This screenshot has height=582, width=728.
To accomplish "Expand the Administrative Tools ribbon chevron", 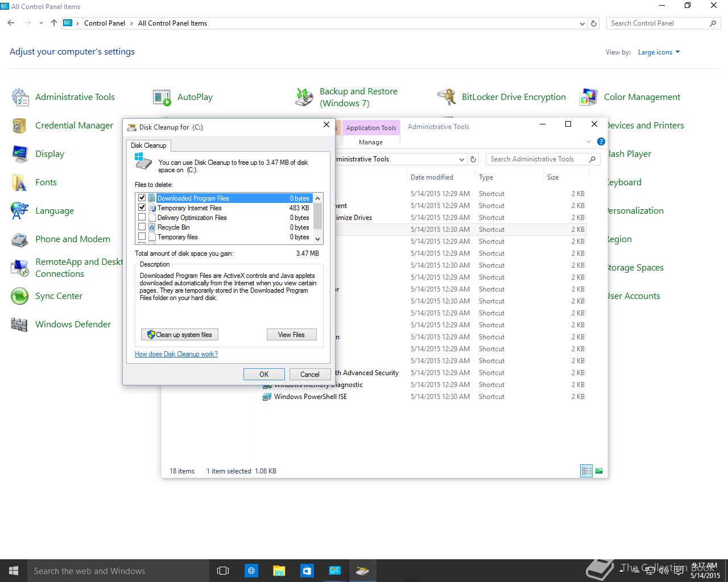I will [x=589, y=142].
